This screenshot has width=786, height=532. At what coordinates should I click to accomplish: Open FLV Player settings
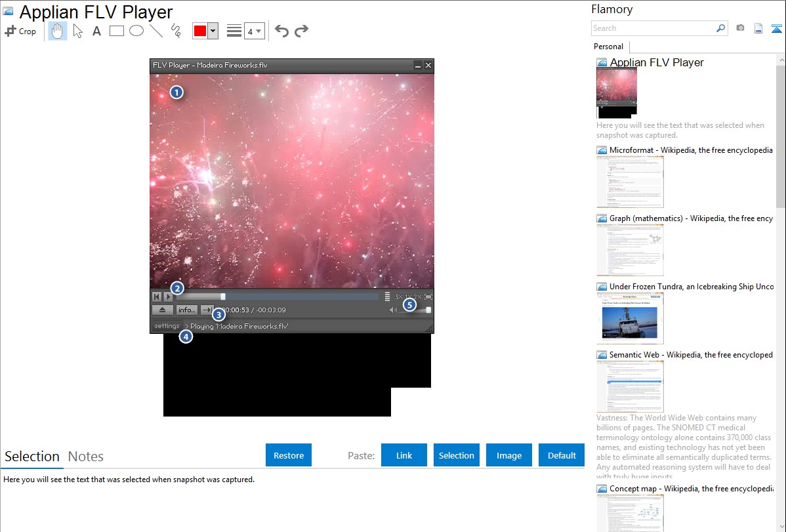click(x=167, y=326)
